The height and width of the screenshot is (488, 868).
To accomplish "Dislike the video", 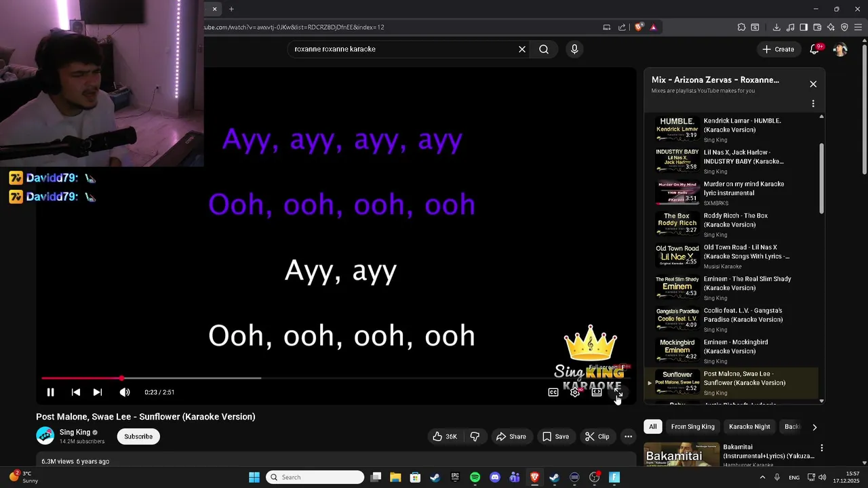I will pyautogui.click(x=475, y=436).
